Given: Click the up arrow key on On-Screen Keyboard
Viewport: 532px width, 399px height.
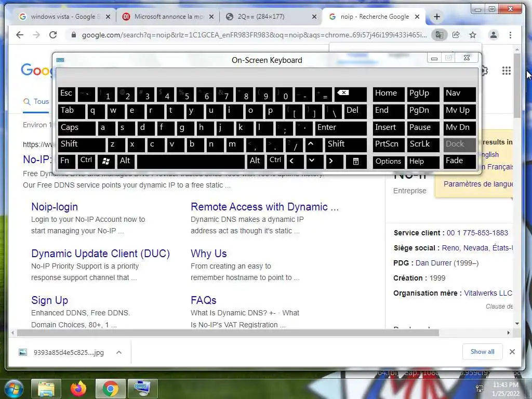Looking at the screenshot, I should coord(314,145).
